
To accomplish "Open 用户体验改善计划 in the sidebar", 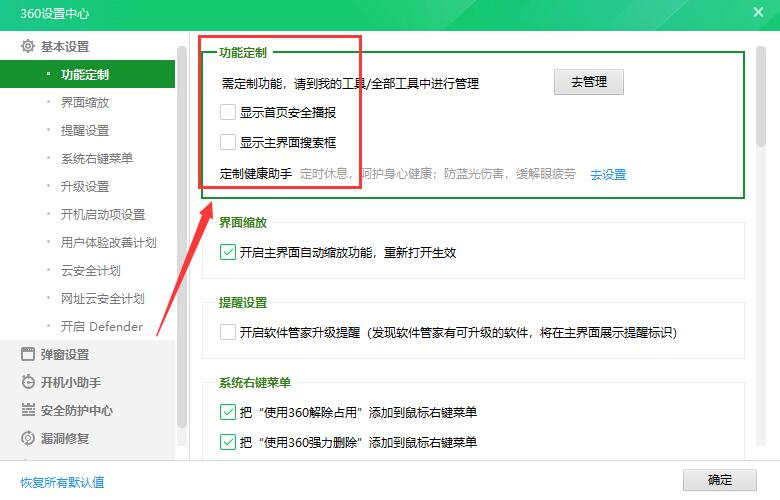I will 109,242.
